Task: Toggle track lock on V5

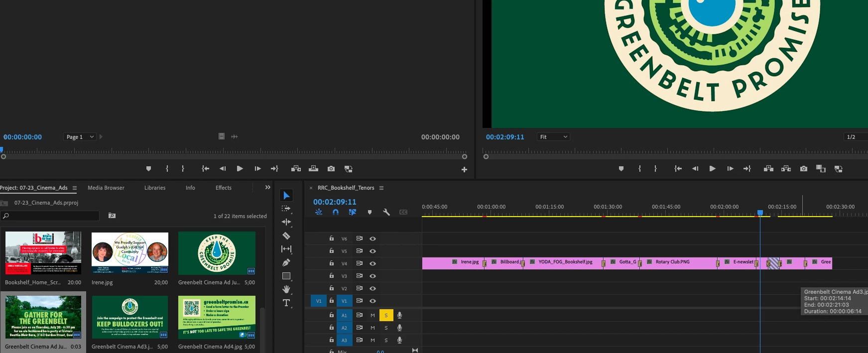Action: point(332,251)
